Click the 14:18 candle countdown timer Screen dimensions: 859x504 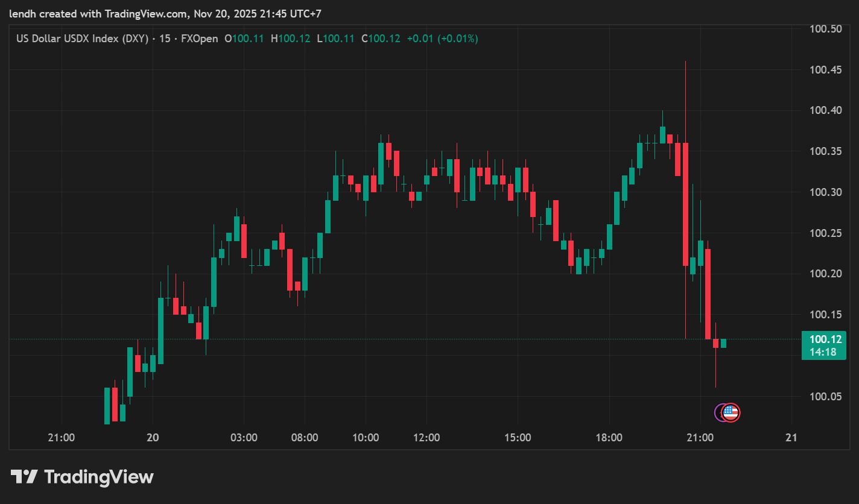pyautogui.click(x=824, y=352)
